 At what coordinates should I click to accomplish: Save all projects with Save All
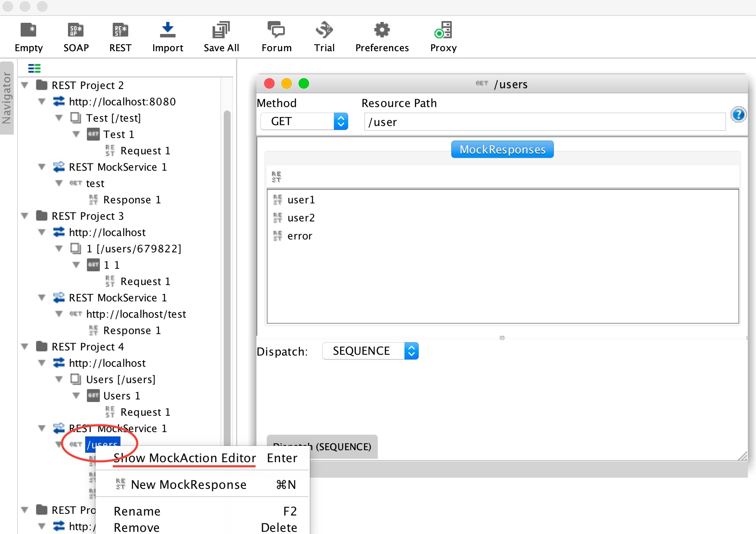point(221,37)
